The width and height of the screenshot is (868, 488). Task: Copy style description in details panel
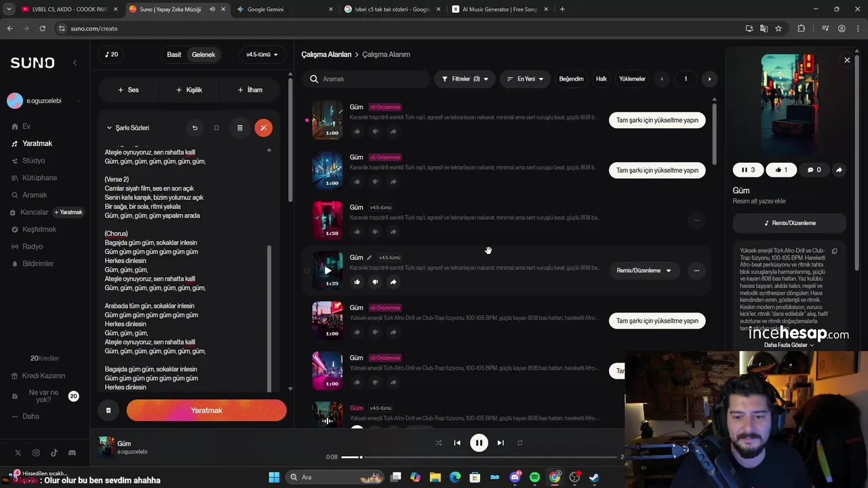[x=835, y=251]
